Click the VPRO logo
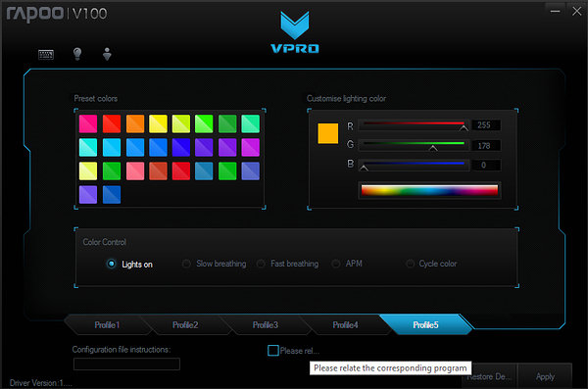This screenshot has width=588, height=389. click(295, 32)
